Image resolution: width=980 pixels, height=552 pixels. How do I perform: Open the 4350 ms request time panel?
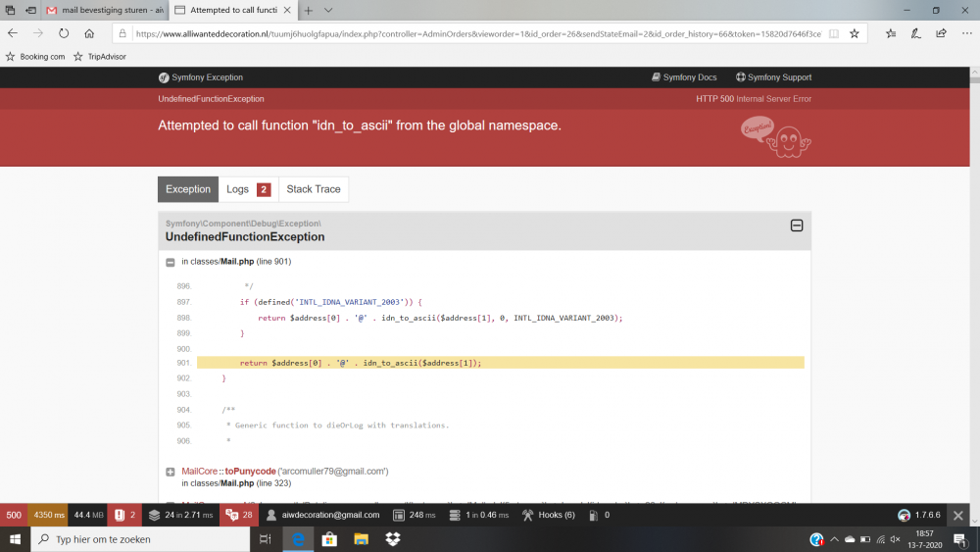click(49, 515)
